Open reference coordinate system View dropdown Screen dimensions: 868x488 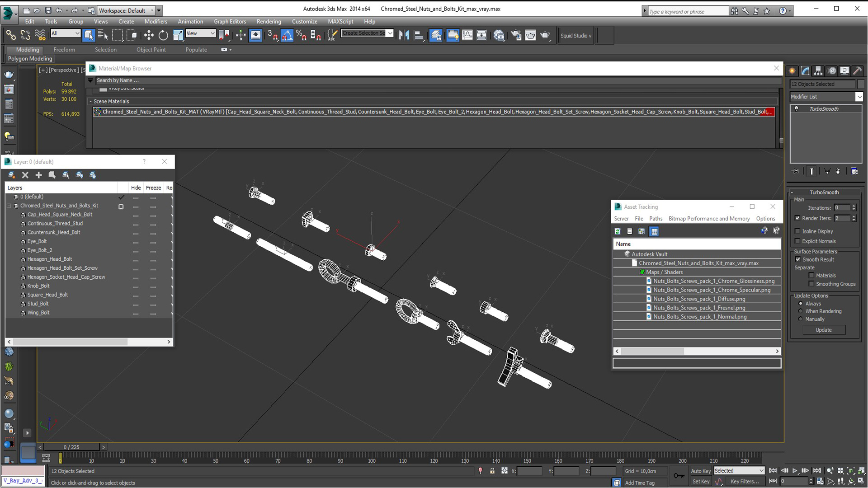click(200, 33)
